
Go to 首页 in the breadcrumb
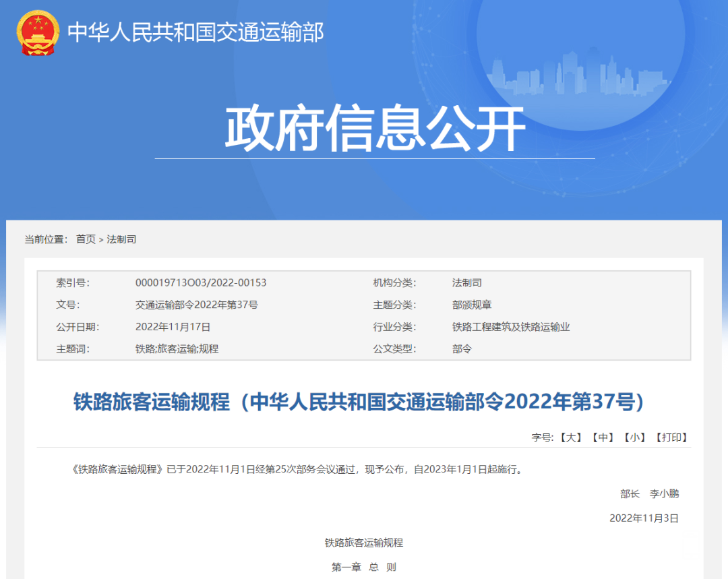tap(86, 239)
